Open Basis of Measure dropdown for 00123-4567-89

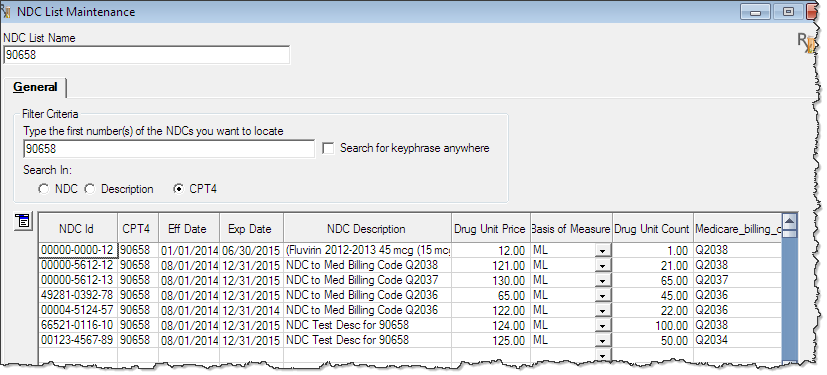tap(603, 341)
